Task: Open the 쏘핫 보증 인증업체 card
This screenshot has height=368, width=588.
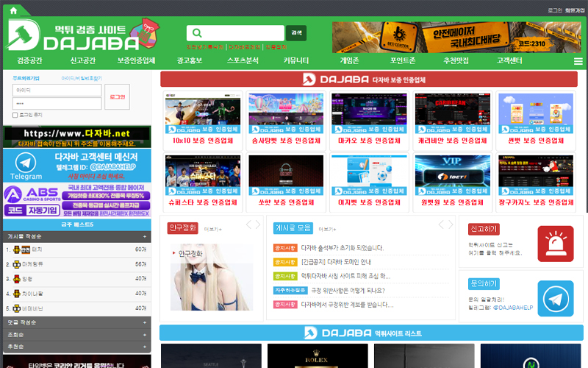Action: pyautogui.click(x=286, y=182)
